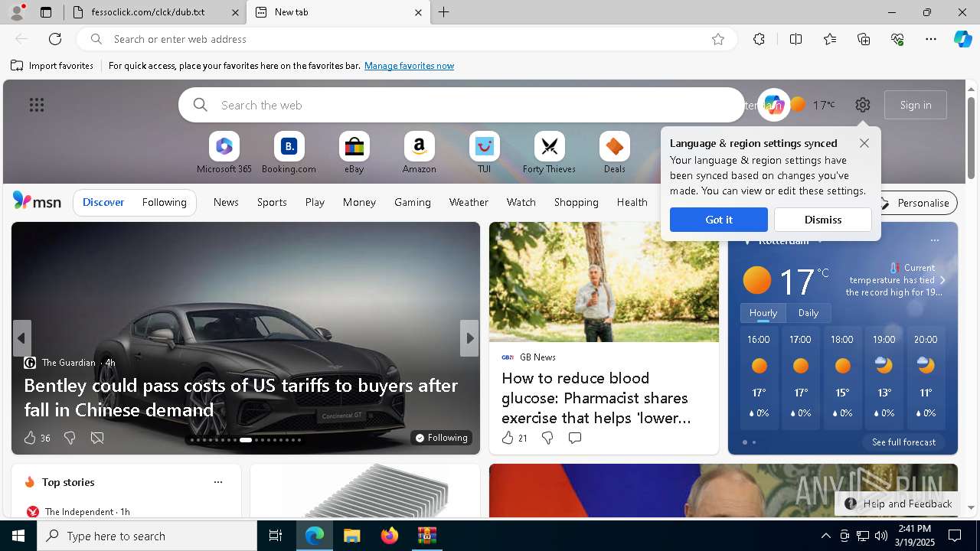
Task: Launch Firefox from the taskbar
Action: coord(389,536)
